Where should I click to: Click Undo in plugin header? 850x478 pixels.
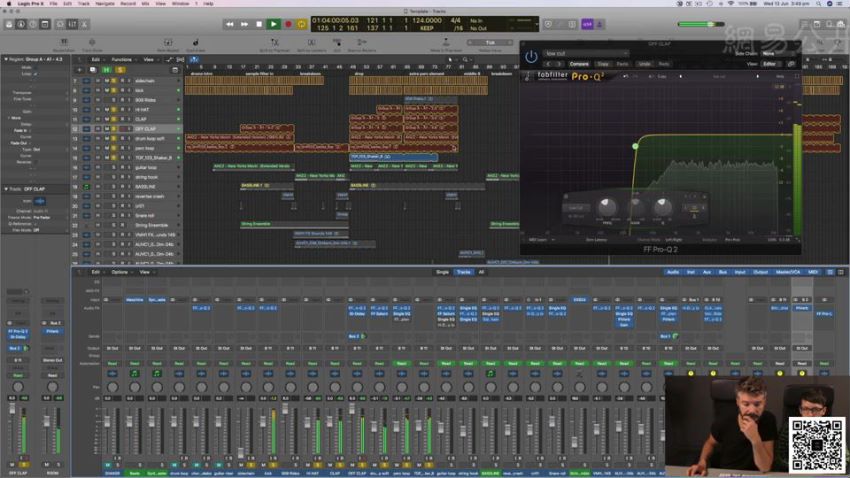644,64
